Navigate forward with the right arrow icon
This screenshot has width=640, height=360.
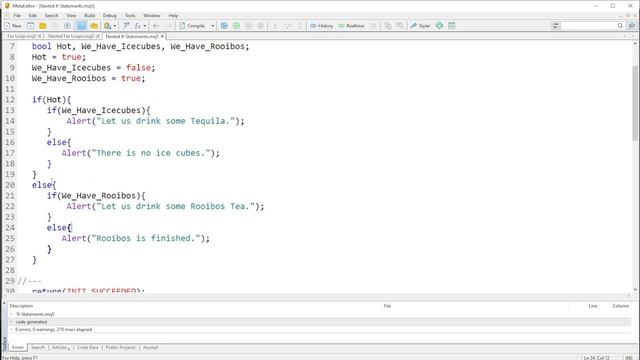(x=168, y=26)
